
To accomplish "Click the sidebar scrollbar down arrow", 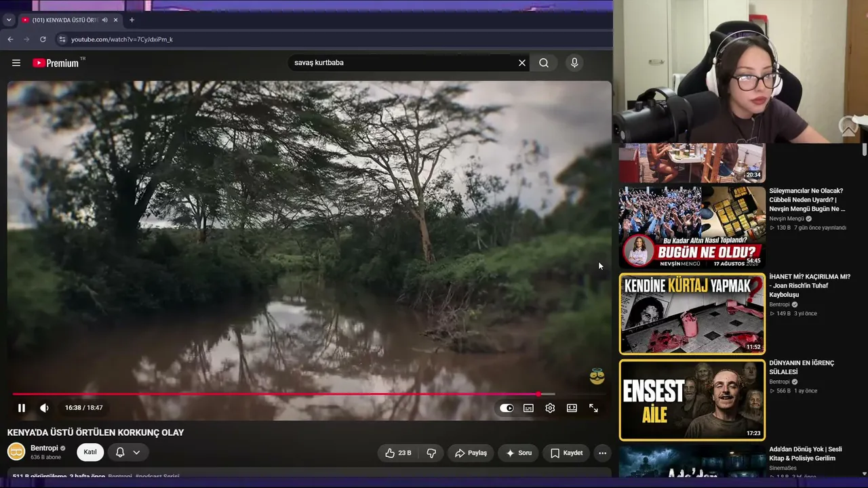I will (864, 474).
